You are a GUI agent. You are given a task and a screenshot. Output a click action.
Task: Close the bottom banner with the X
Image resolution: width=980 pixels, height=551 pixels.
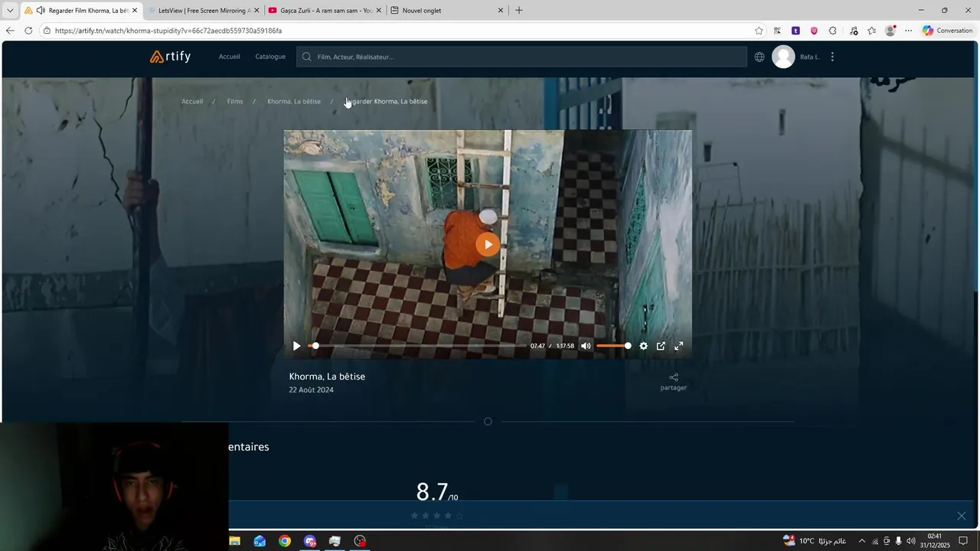pos(962,516)
